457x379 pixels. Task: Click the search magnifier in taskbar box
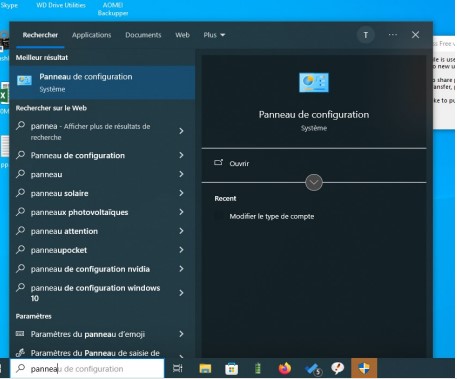tap(21, 368)
